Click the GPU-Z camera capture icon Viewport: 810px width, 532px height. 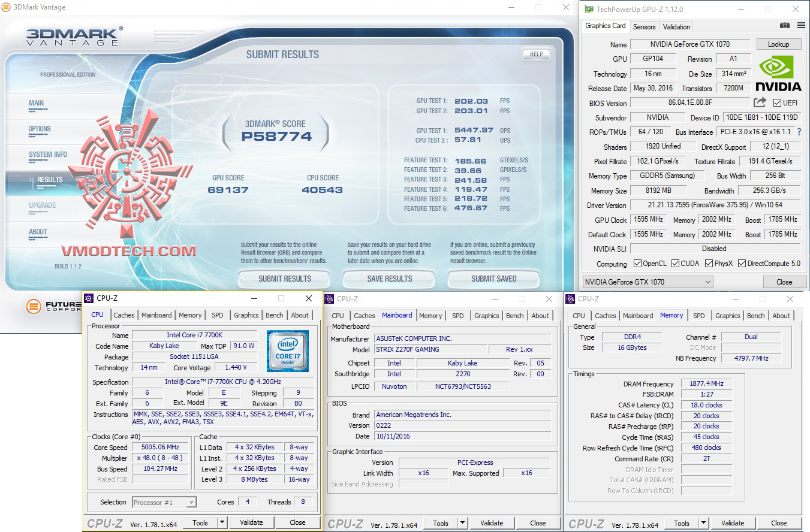click(785, 25)
